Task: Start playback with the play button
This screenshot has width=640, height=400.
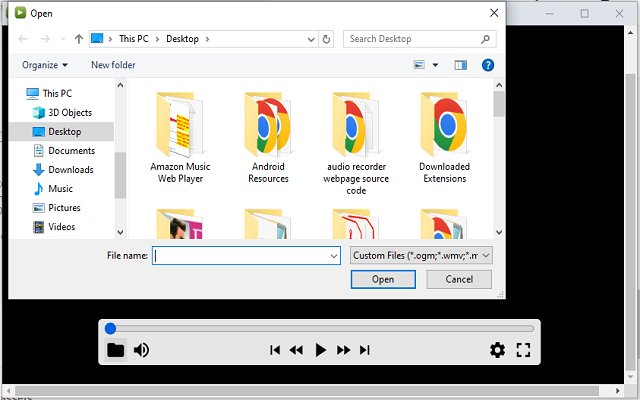Action: (320, 350)
